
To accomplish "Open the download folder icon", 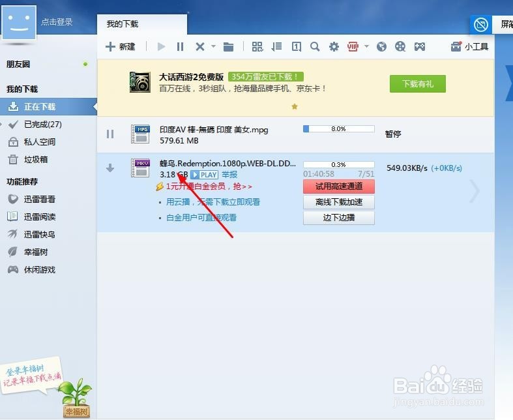I will 228,47.
